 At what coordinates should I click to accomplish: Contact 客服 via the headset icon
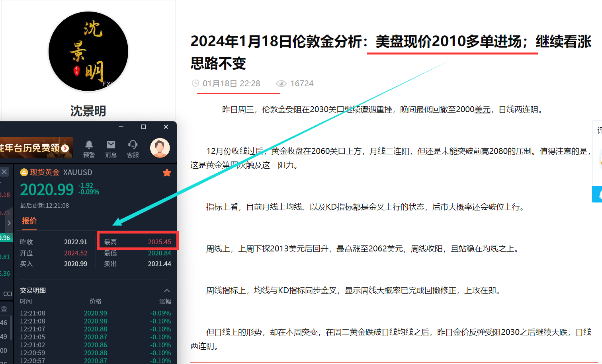click(x=133, y=144)
